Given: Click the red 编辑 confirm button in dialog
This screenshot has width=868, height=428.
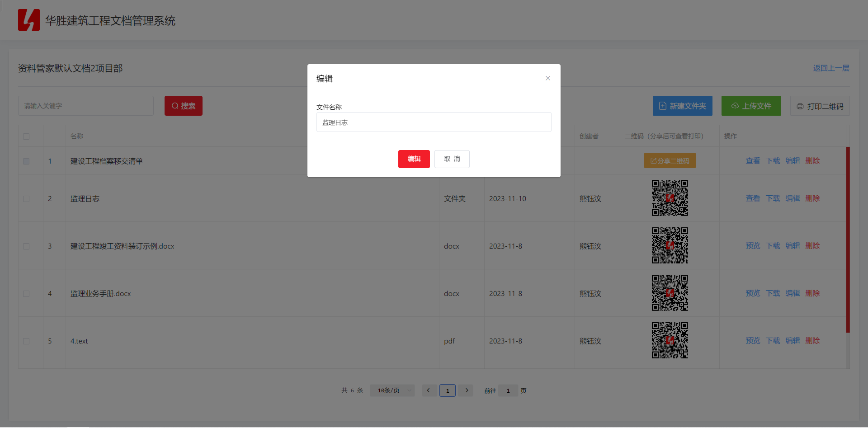Looking at the screenshot, I should (414, 159).
